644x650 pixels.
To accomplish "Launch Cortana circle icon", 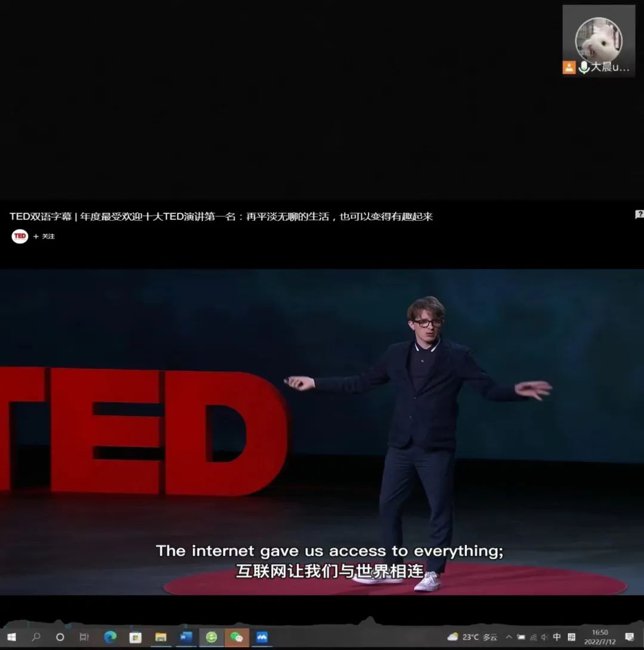I will pyautogui.click(x=60, y=637).
